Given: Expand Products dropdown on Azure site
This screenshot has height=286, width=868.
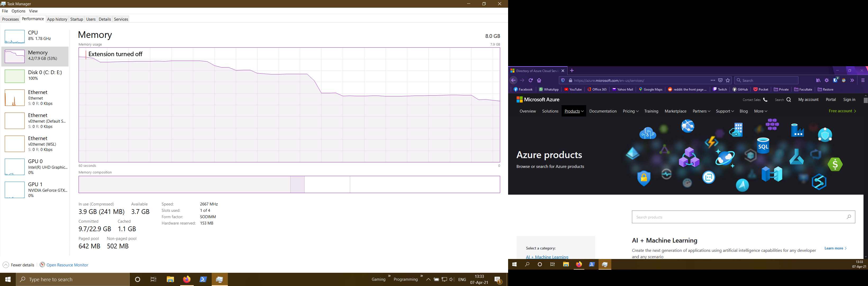Looking at the screenshot, I should [574, 111].
